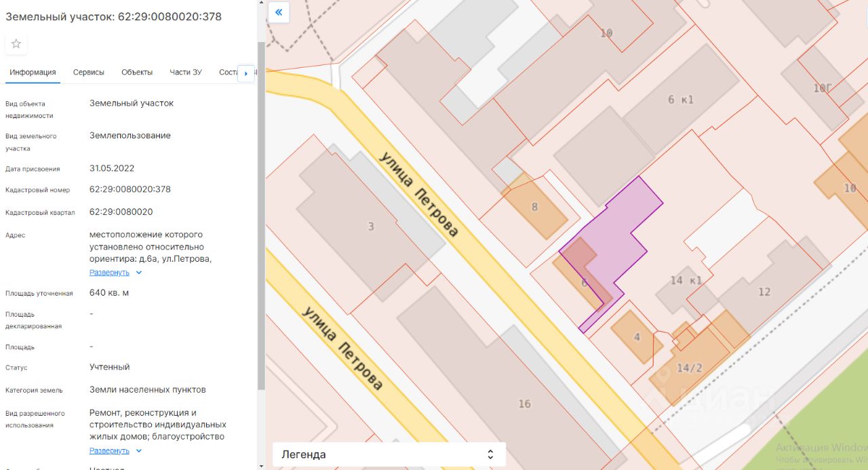
Task: Open the Легенда dropdown
Action: pos(389,454)
